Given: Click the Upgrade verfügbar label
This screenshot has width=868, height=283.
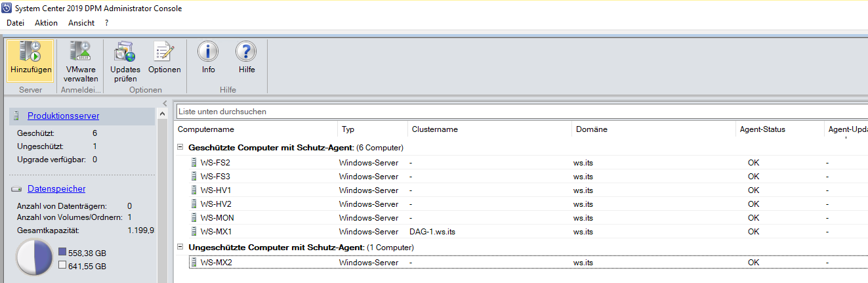Looking at the screenshot, I should coord(52,160).
